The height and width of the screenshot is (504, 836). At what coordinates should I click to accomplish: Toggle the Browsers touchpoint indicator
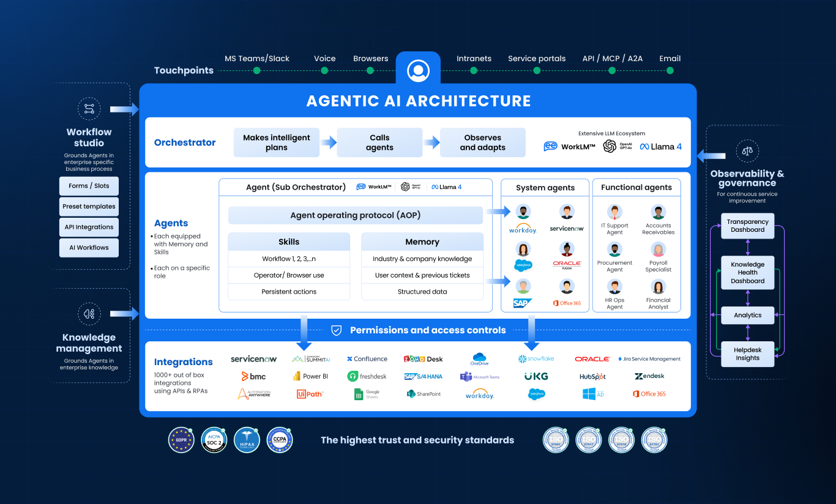click(370, 70)
